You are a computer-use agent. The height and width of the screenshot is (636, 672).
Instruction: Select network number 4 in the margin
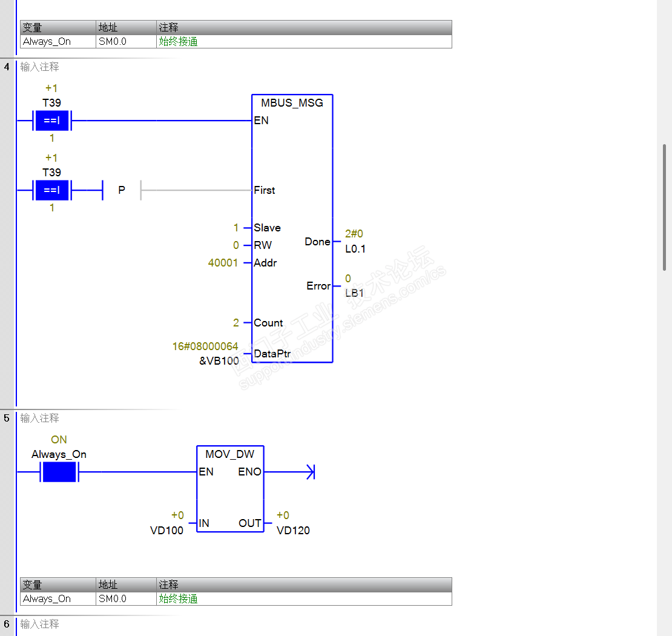coord(7,67)
